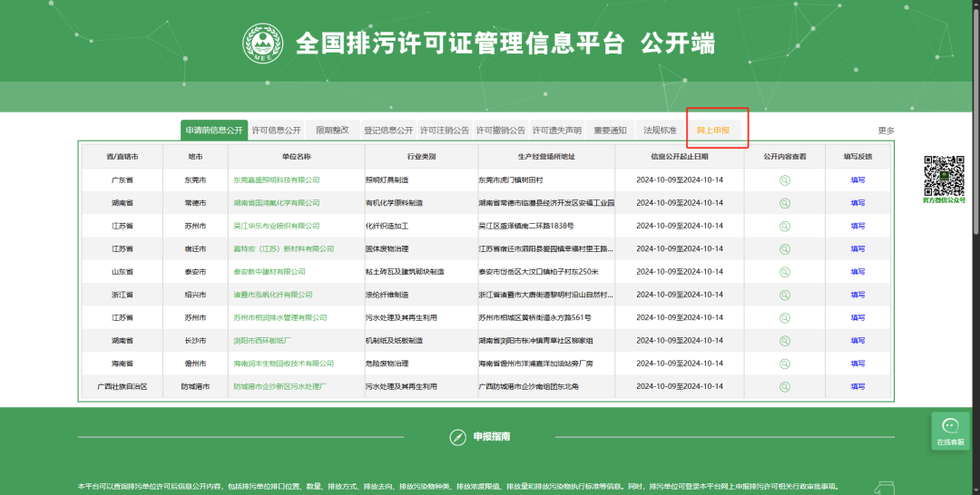The height and width of the screenshot is (495, 980).
Task: View public content for 绍兴市 row
Action: point(785,295)
